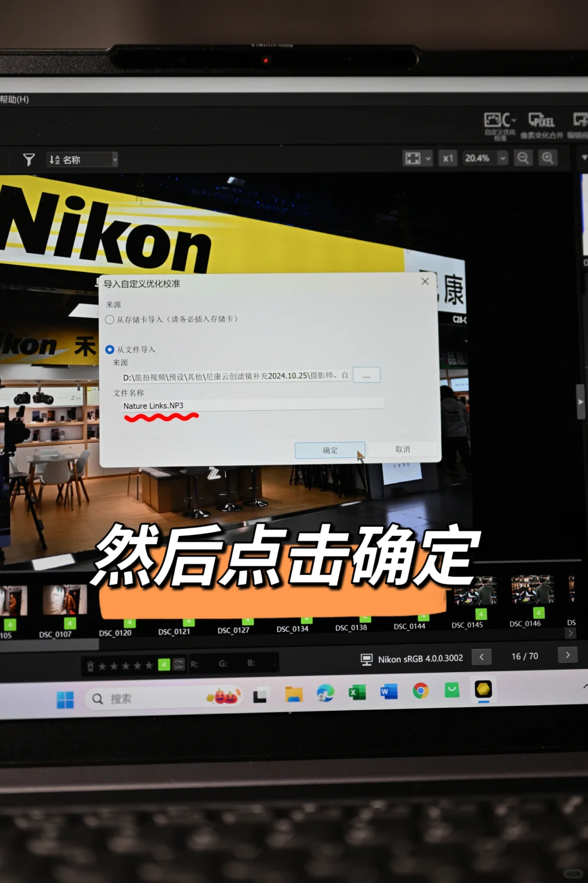Go to previous image arrow
The height and width of the screenshot is (883, 588).
coord(481,657)
